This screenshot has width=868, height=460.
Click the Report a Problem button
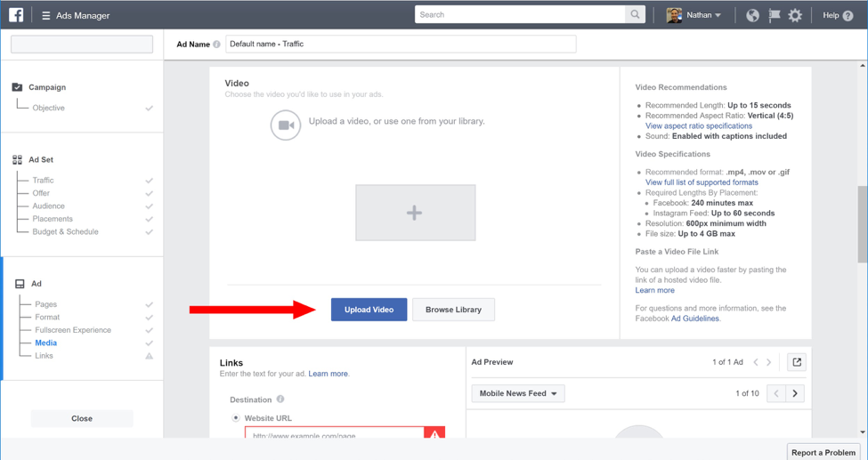823,452
